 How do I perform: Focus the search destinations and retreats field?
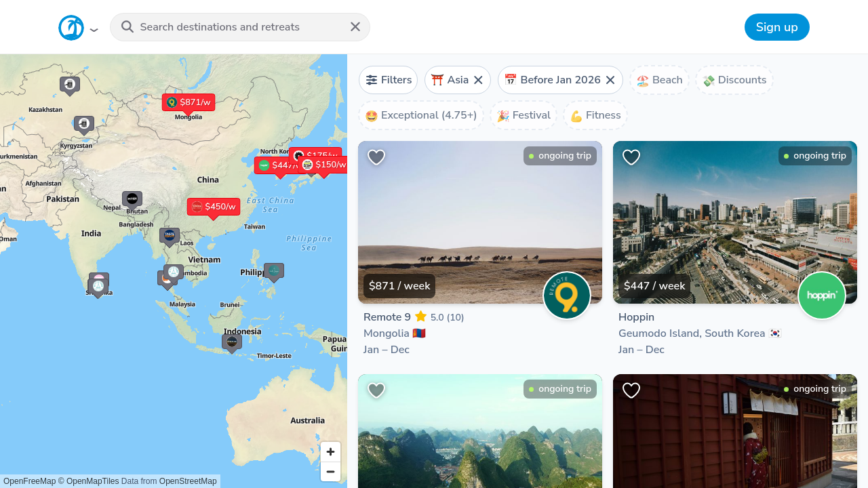point(240,27)
